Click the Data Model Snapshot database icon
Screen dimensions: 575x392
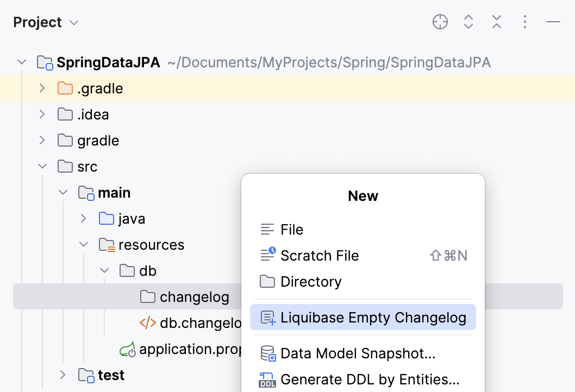(x=267, y=353)
